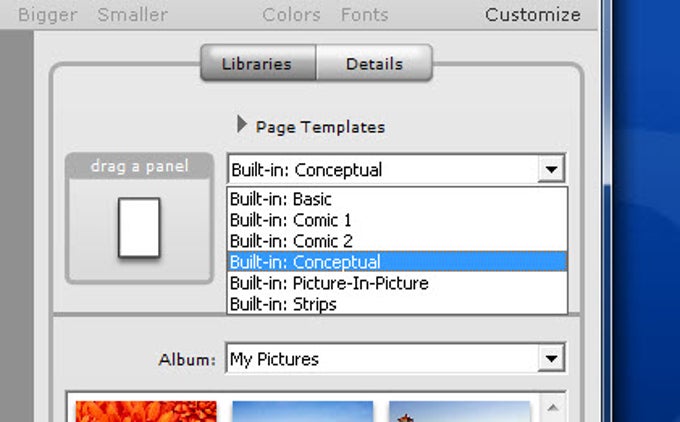Select the orange leaves photo thumbnail
The width and height of the screenshot is (680, 422).
146,411
